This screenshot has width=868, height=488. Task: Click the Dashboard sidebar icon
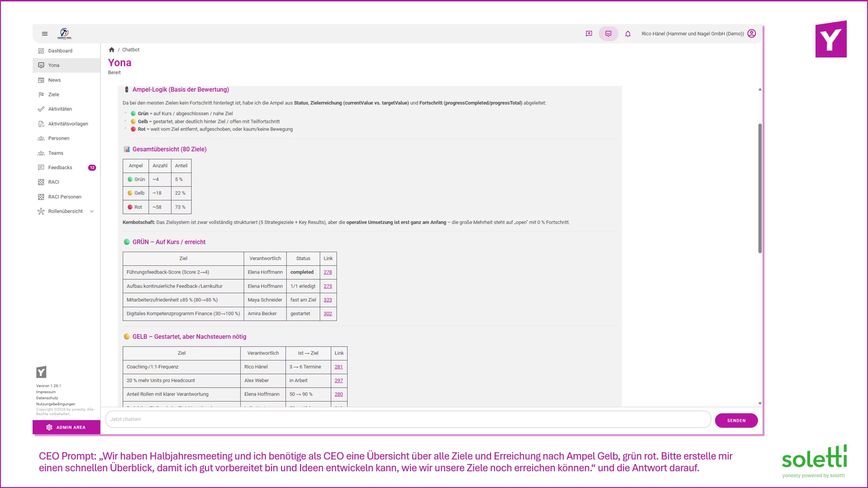tap(41, 51)
